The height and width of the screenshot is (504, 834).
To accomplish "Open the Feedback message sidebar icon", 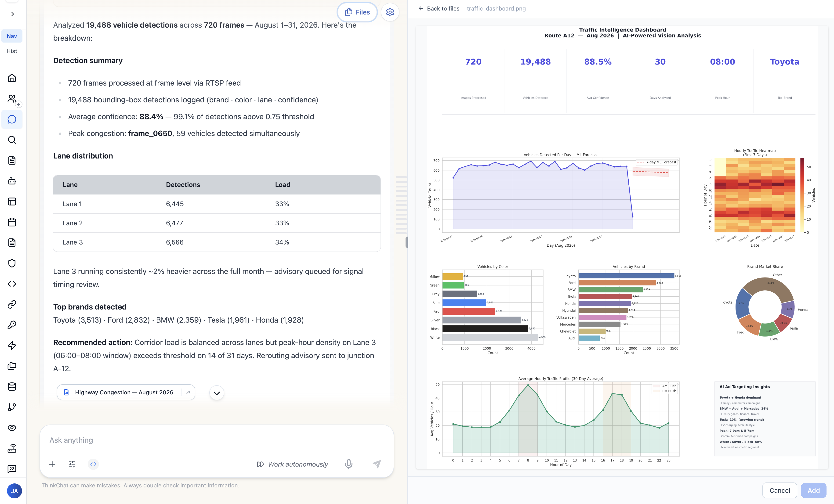I will tap(12, 469).
